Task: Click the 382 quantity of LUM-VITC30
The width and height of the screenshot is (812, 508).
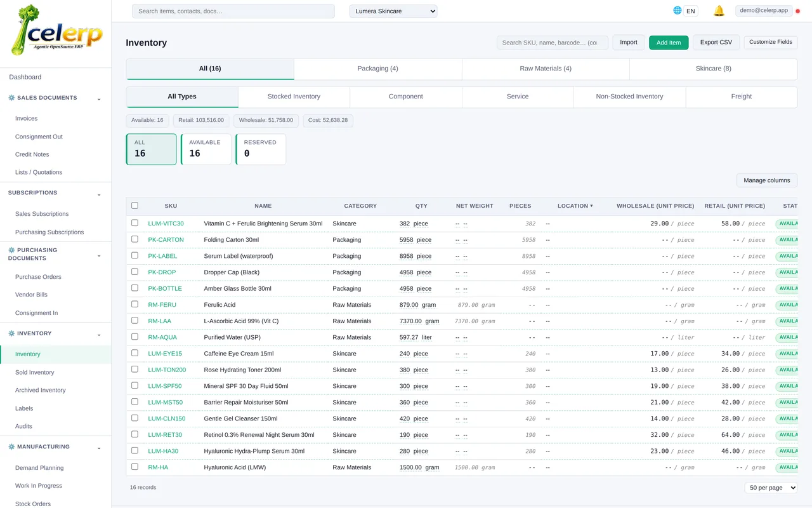Action: tap(405, 224)
